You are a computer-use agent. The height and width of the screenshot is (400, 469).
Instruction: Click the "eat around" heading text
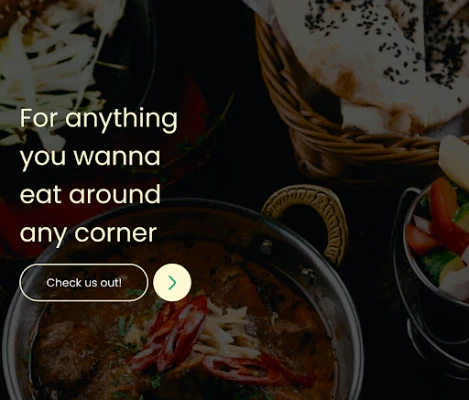click(x=90, y=194)
